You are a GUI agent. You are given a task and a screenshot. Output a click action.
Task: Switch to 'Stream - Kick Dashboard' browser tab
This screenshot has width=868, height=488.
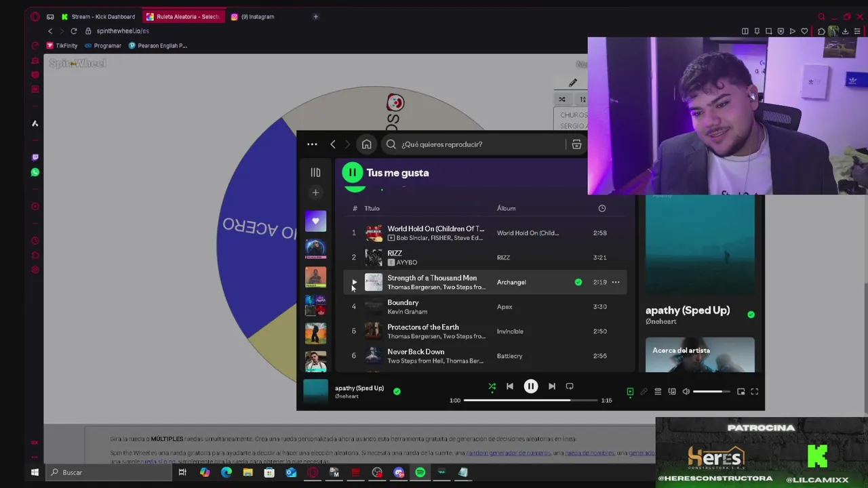[99, 16]
